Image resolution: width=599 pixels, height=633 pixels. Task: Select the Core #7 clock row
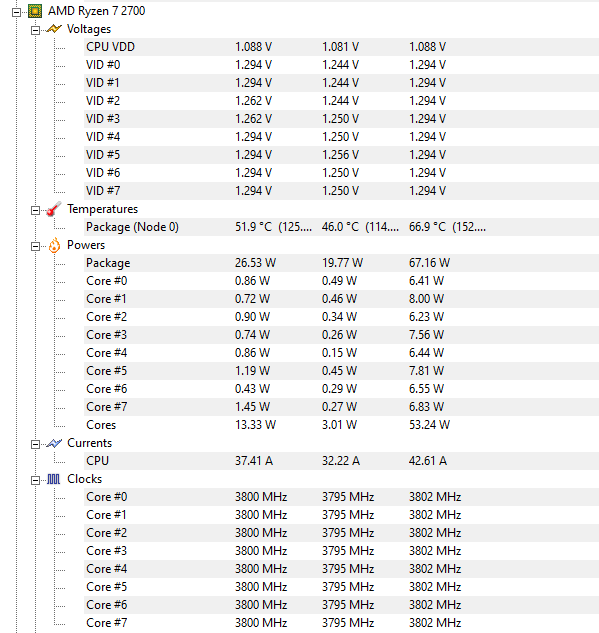(341, 623)
